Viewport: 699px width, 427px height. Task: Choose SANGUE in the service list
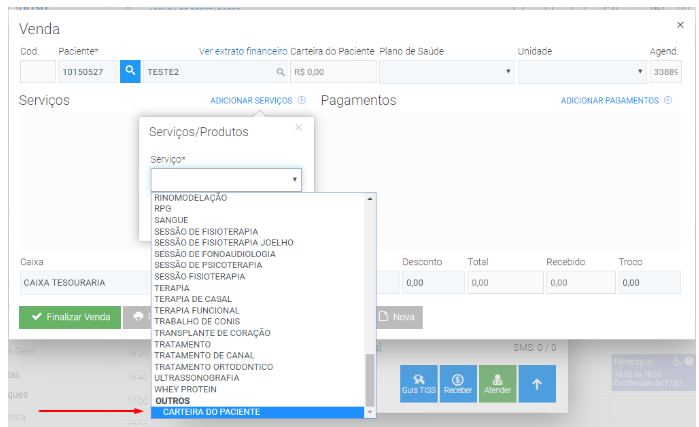tap(258, 220)
